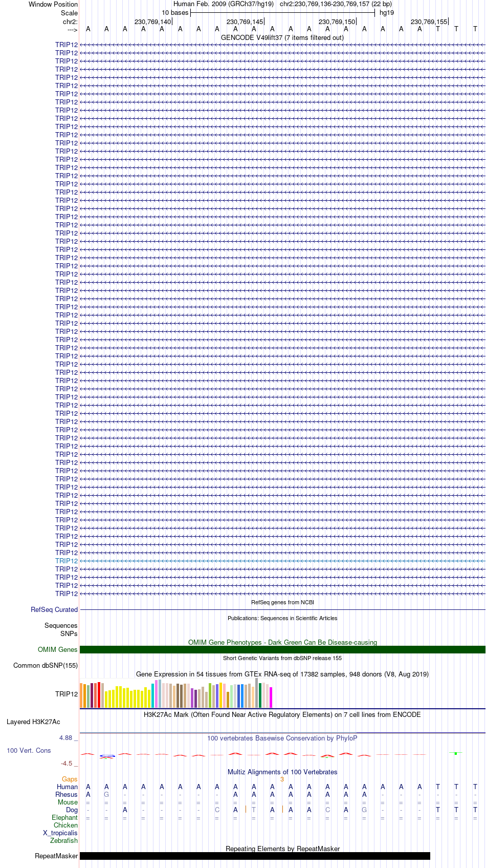Screen dimensions: 486x868
Task: Click the cyan bar in the GTEx chart
Action: 152,695
